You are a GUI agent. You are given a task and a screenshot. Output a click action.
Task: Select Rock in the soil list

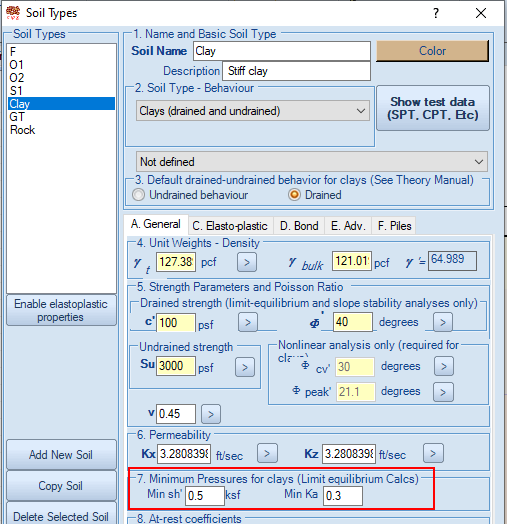point(61,130)
